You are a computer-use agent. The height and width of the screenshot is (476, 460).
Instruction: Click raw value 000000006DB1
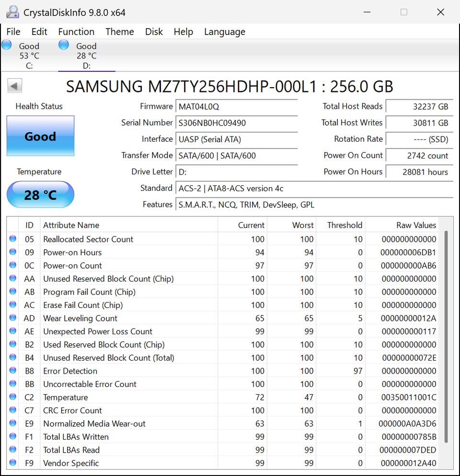pos(408,252)
